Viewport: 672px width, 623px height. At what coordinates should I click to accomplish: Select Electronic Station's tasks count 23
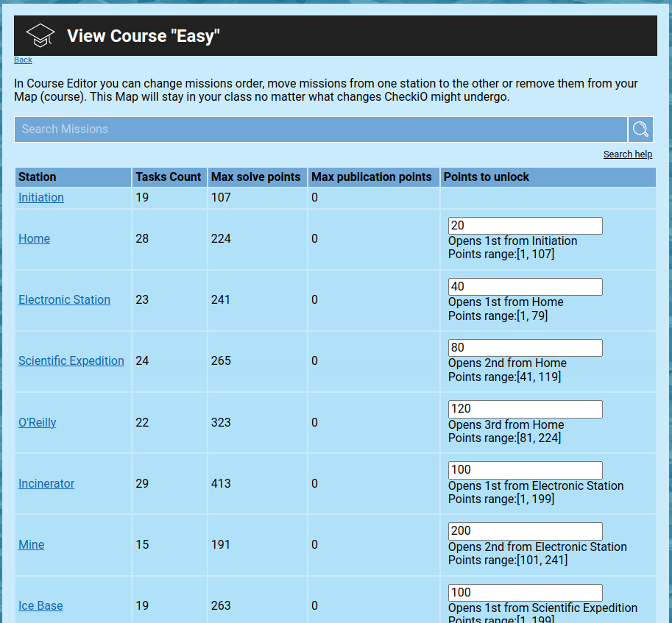click(142, 299)
